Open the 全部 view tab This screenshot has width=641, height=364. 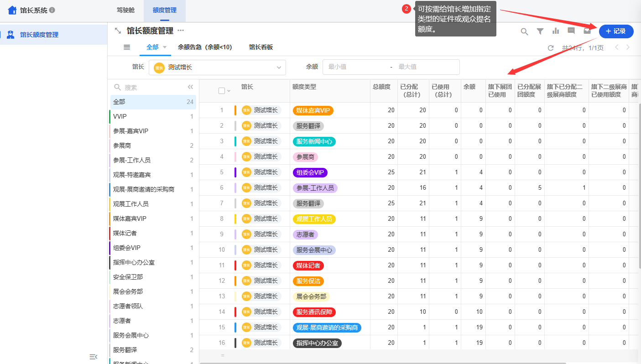[152, 47]
